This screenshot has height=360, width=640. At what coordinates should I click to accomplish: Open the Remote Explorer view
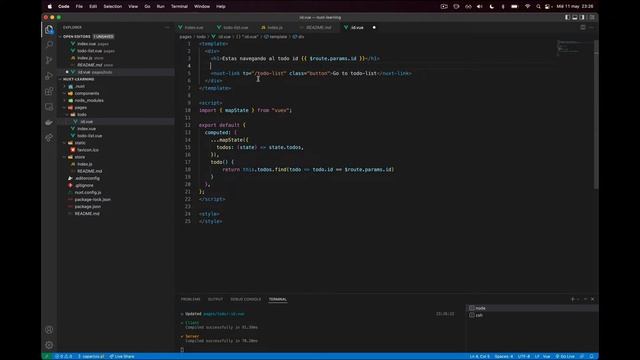tap(49, 107)
